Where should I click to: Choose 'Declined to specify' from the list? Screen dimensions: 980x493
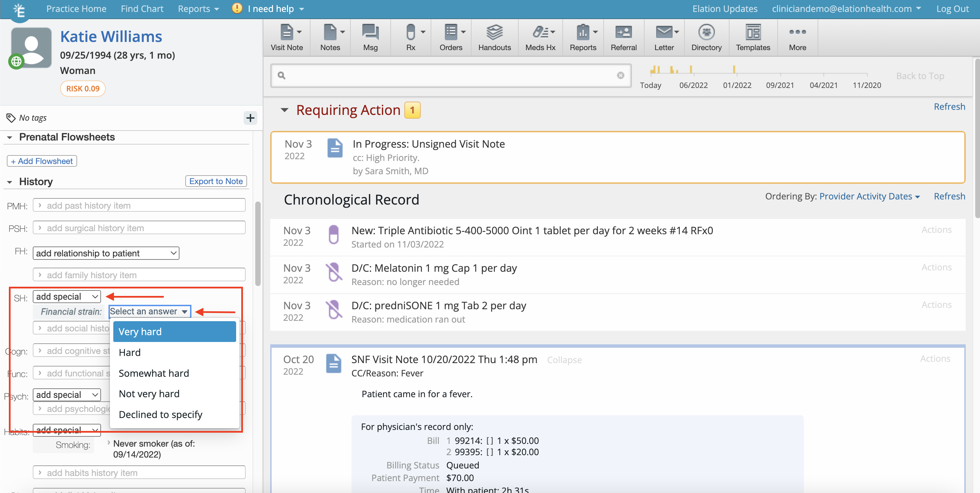pyautogui.click(x=160, y=414)
